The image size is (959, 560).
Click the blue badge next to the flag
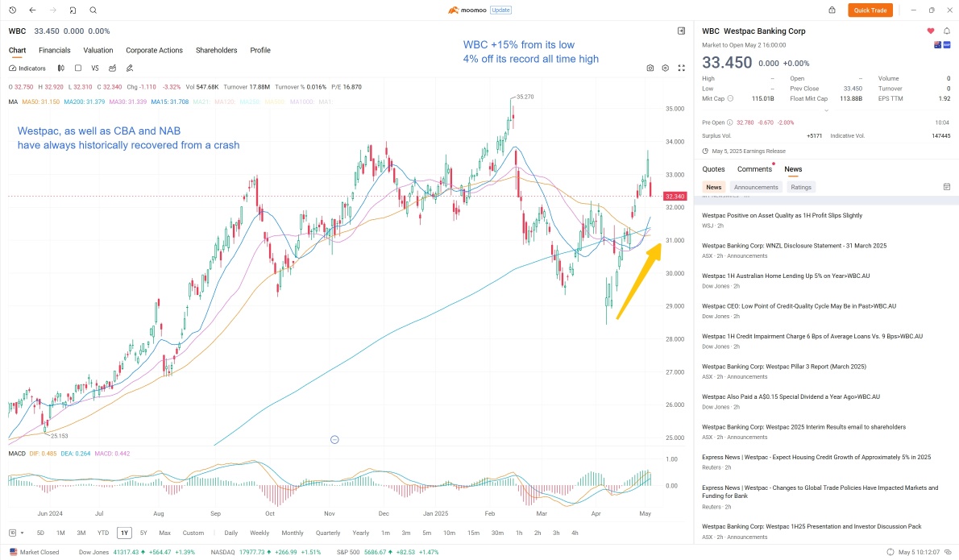pos(947,45)
